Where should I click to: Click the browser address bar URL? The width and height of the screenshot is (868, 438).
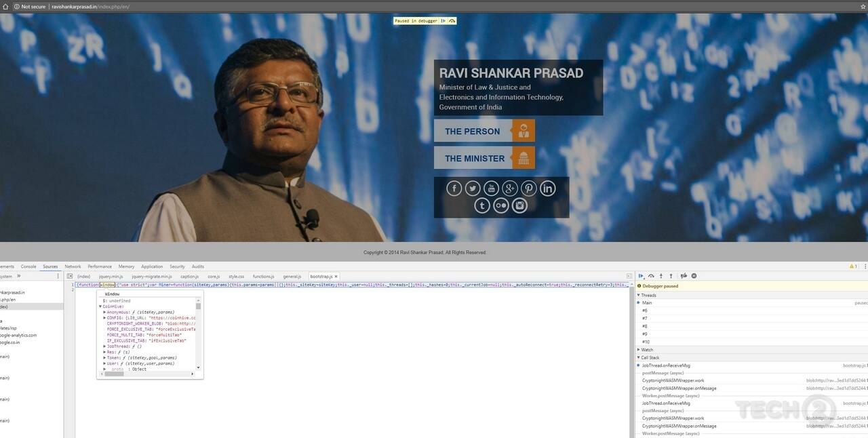(90, 6)
